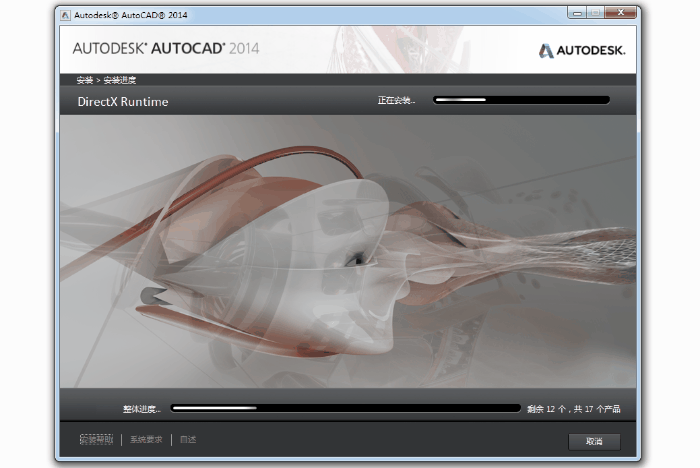Image resolution: width=700 pixels, height=468 pixels.
Task: Open the System Requirements (系统要求) link
Action: (146, 439)
